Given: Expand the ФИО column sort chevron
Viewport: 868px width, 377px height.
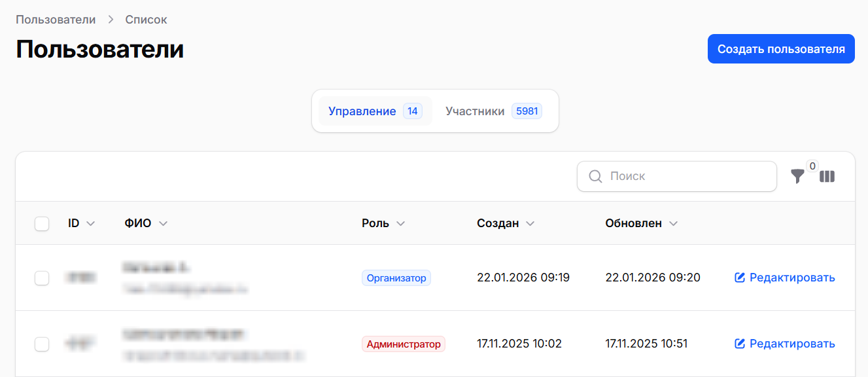Looking at the screenshot, I should [163, 224].
